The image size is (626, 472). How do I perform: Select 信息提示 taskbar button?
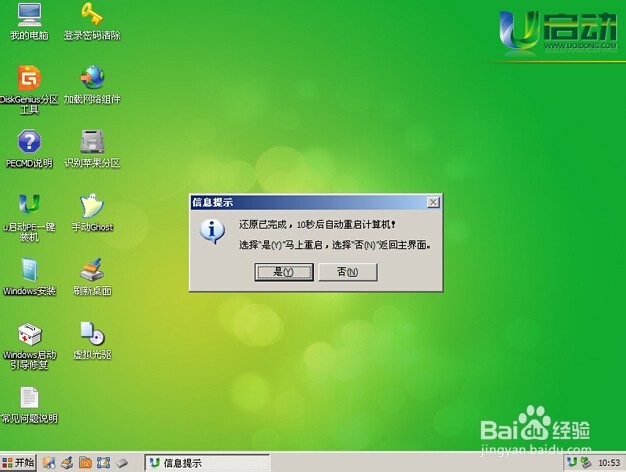[x=207, y=463]
